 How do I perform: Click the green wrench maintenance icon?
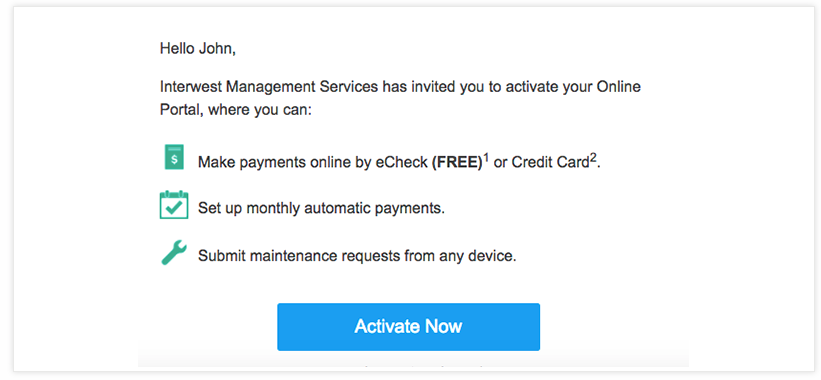point(173,252)
